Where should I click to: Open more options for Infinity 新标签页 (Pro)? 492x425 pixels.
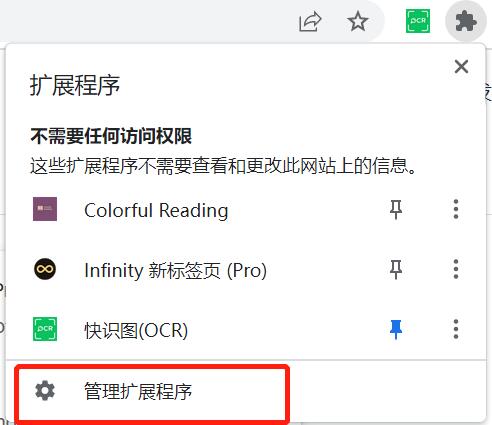[456, 269]
